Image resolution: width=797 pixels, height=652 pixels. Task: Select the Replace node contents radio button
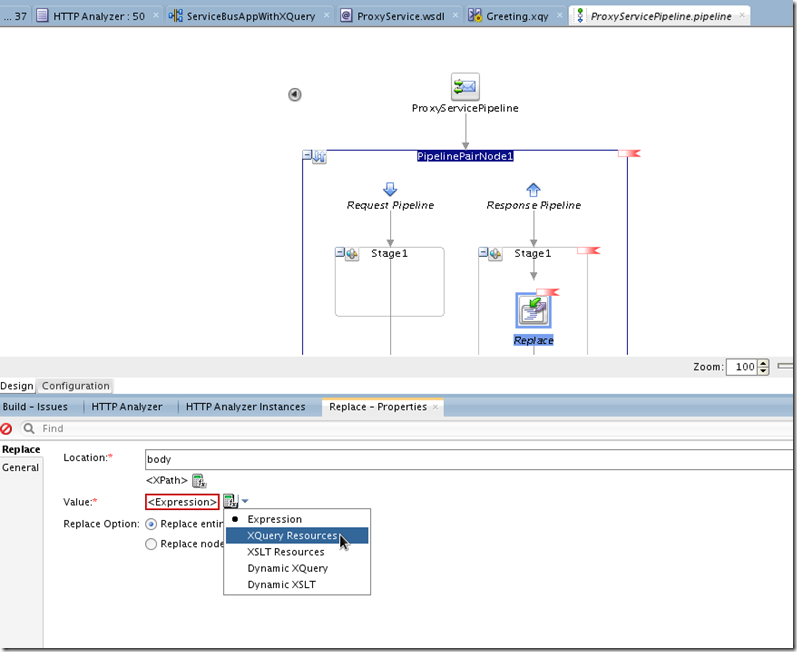pyautogui.click(x=151, y=544)
